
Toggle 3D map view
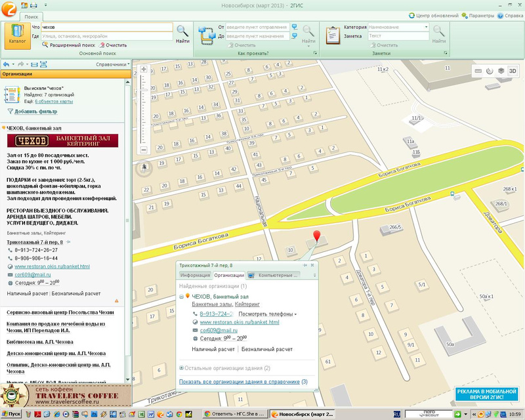tap(513, 71)
